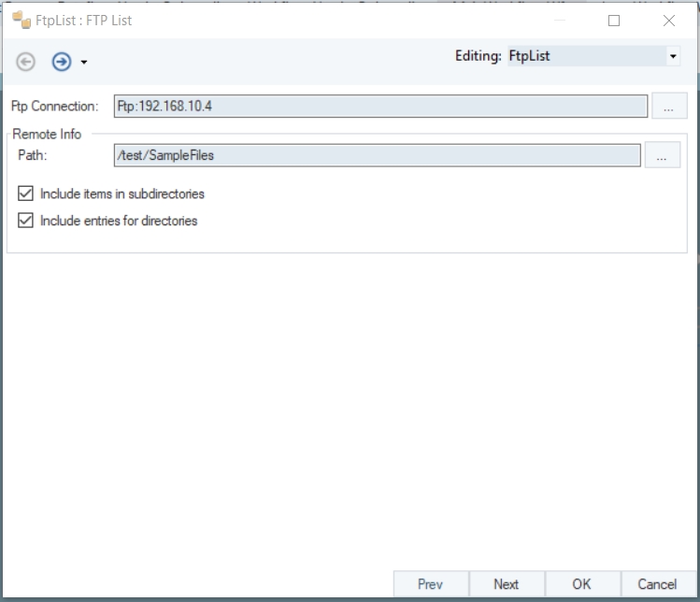
Task: Confirm settings with OK
Action: pyautogui.click(x=581, y=584)
